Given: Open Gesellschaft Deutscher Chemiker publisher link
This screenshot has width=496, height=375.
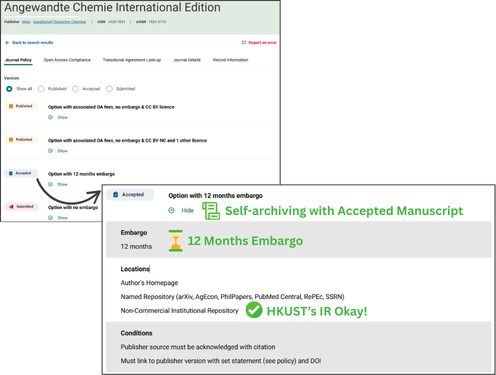Looking at the screenshot, I should click(59, 22).
